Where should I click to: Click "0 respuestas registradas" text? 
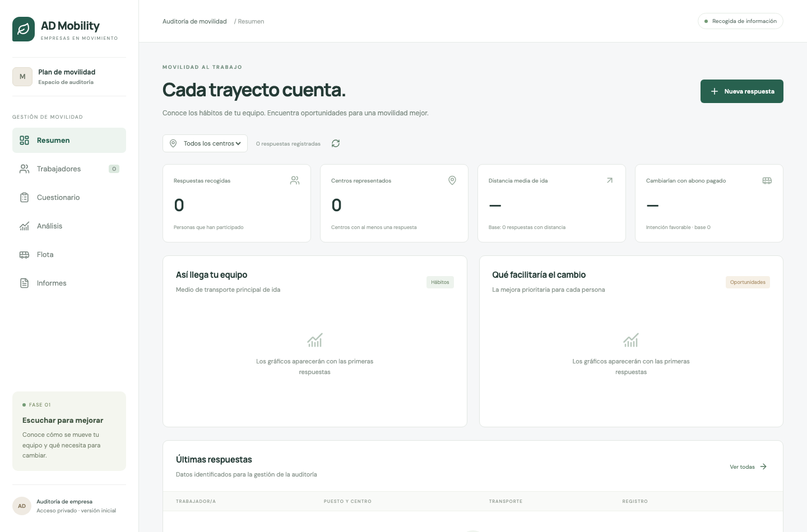288,144
